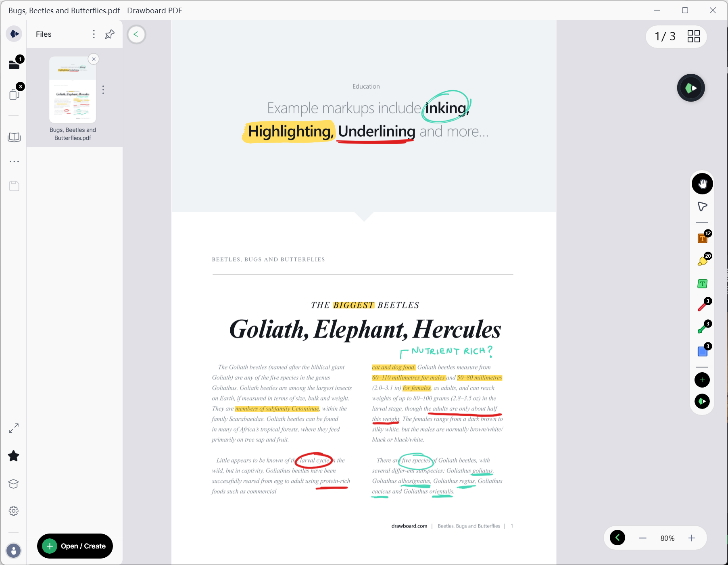Image resolution: width=728 pixels, height=565 pixels.
Task: Toggle fullscreen with expand arrows
Action: click(13, 428)
